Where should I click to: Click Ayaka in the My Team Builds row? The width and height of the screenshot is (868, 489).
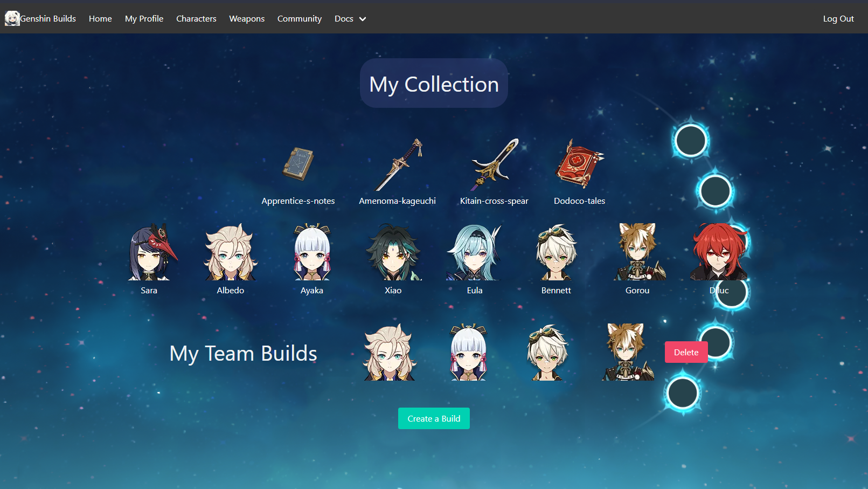coord(468,352)
